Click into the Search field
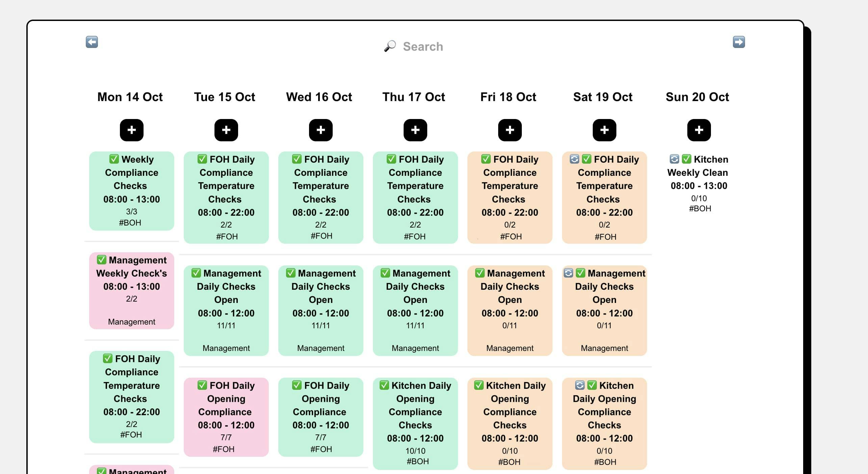 tap(423, 46)
